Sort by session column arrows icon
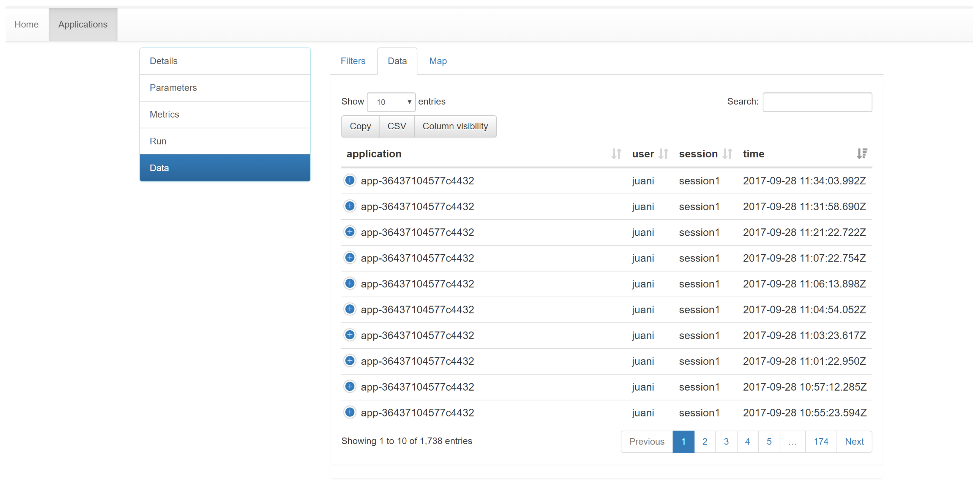The width and height of the screenshot is (980, 487). (x=727, y=154)
